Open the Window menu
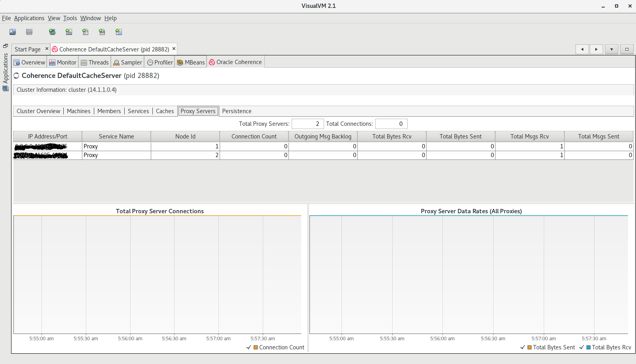The height and width of the screenshot is (364, 636). pyautogui.click(x=91, y=18)
